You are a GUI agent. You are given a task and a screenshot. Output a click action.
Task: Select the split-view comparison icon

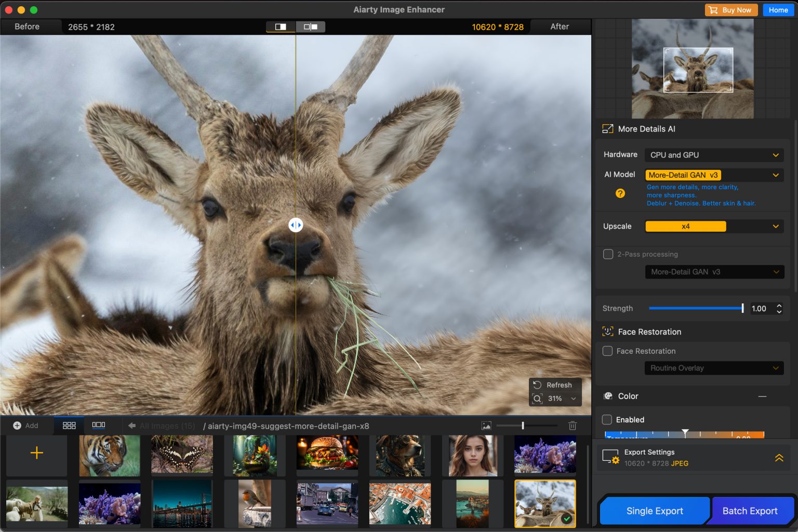[x=280, y=26]
